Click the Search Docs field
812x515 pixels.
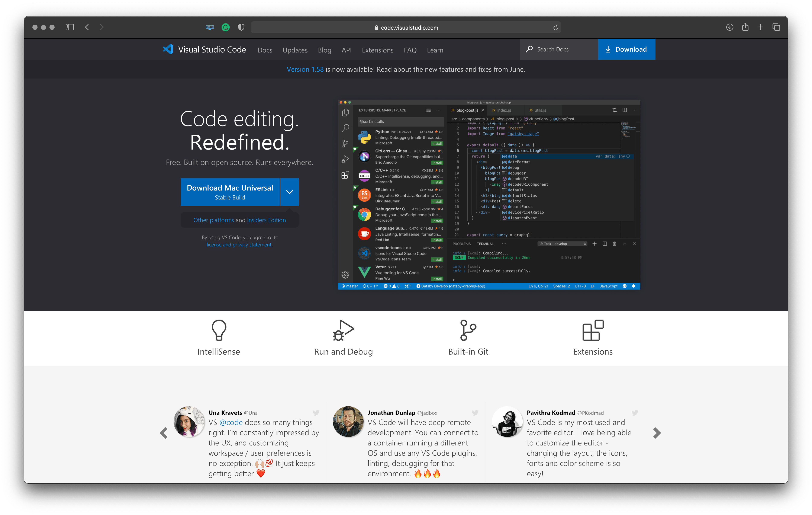(560, 49)
